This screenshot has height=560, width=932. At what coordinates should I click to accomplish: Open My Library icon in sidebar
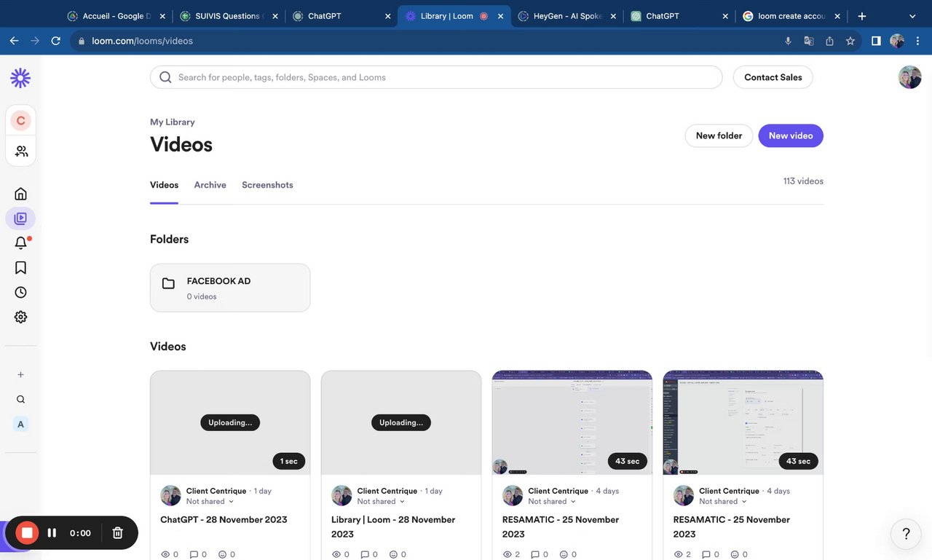(20, 218)
